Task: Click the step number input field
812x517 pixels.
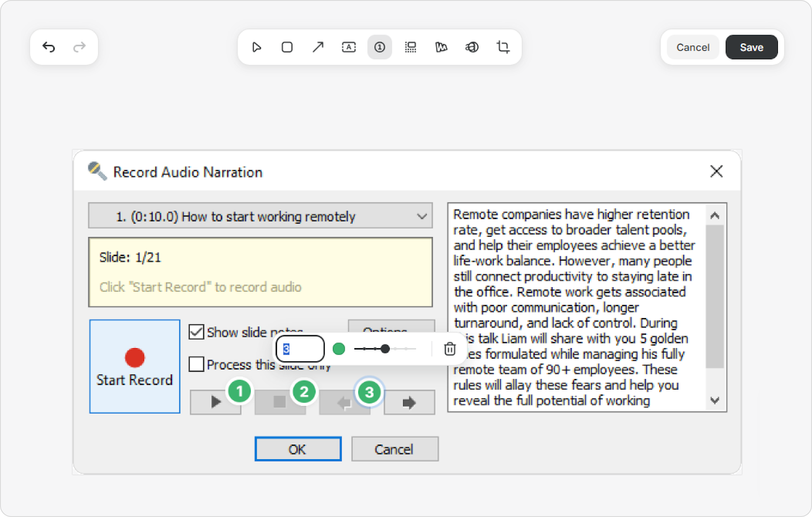Action: coord(300,349)
